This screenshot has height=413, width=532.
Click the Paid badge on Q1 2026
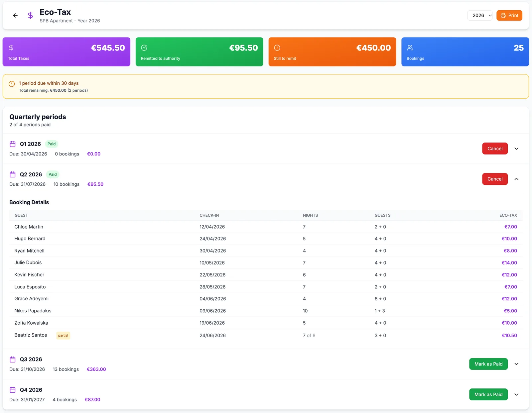(52, 144)
